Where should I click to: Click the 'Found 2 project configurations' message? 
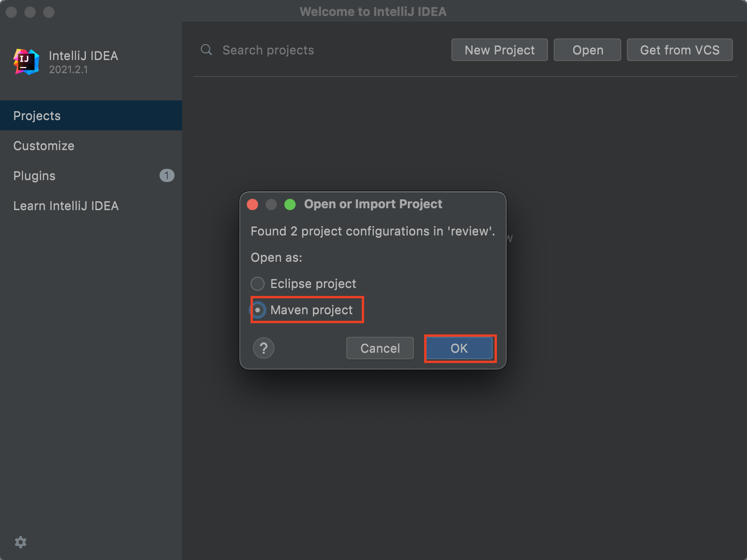click(x=373, y=231)
